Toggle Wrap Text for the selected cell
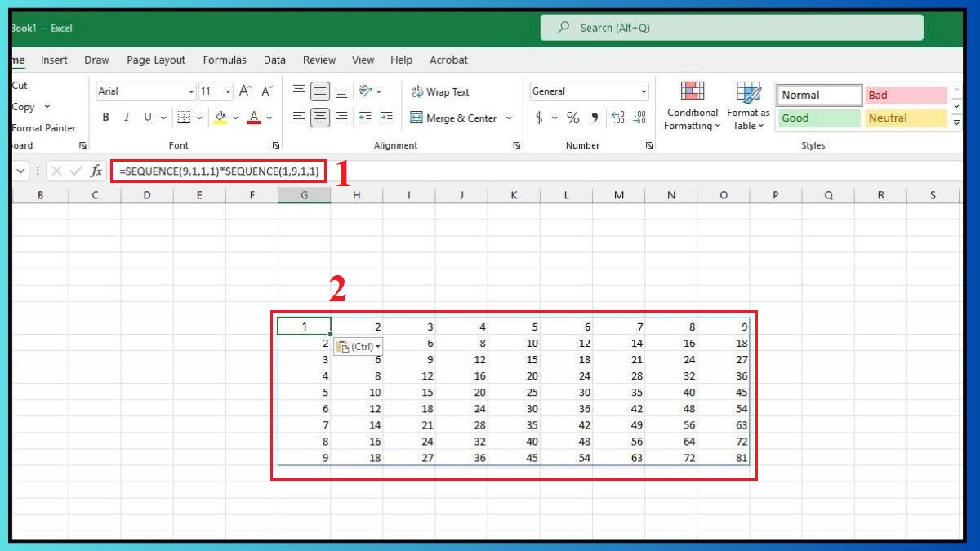This screenshot has height=551, width=980. (x=440, y=92)
